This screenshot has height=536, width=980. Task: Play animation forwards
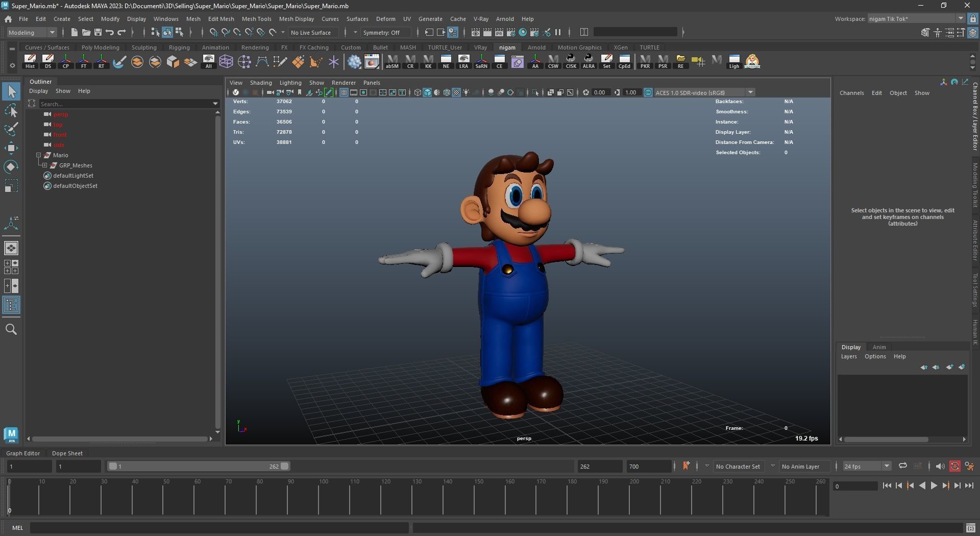[934, 486]
